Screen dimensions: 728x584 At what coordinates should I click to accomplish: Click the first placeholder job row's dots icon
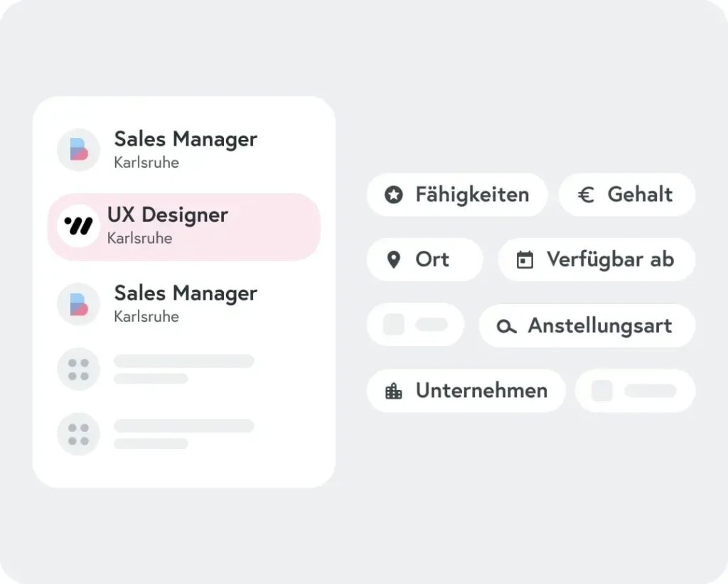(78, 369)
